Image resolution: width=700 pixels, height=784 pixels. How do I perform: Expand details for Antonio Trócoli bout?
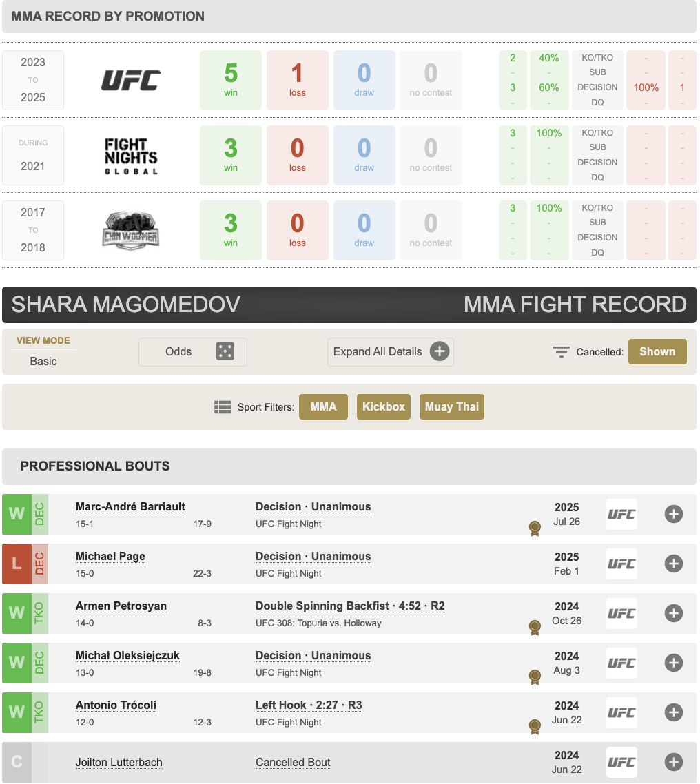[x=674, y=712]
